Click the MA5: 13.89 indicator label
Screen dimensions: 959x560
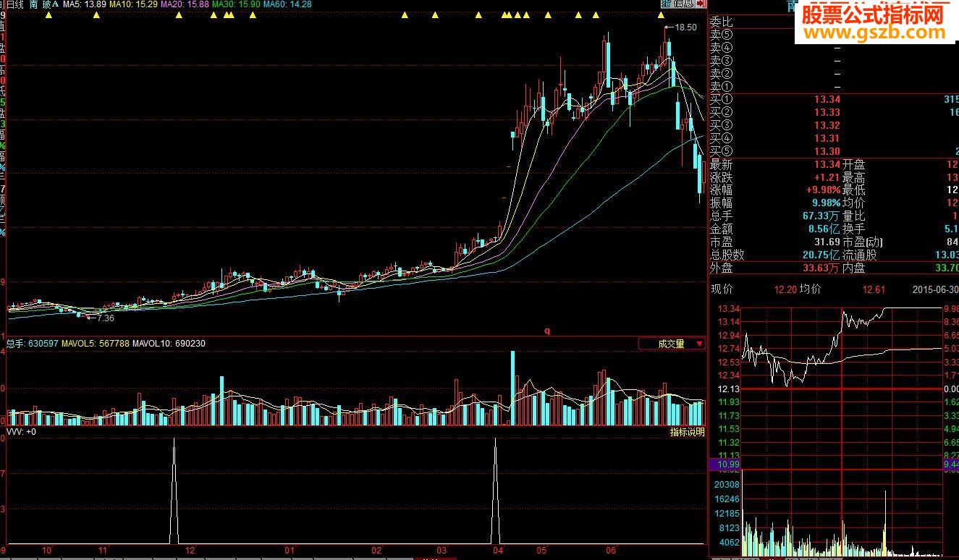85,4
